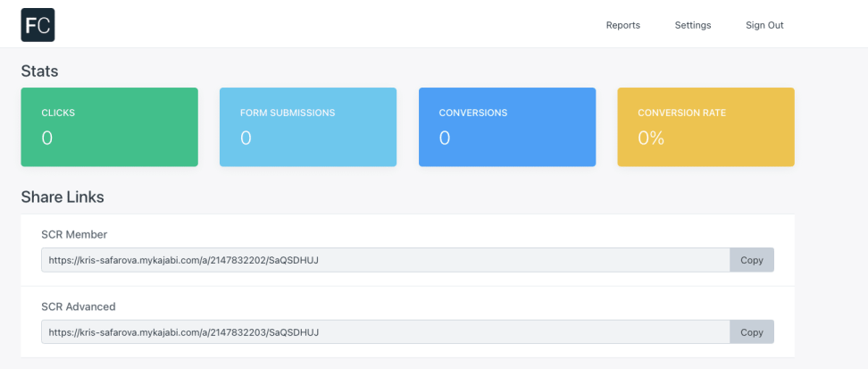Copy the SCR Member share link

tap(752, 260)
